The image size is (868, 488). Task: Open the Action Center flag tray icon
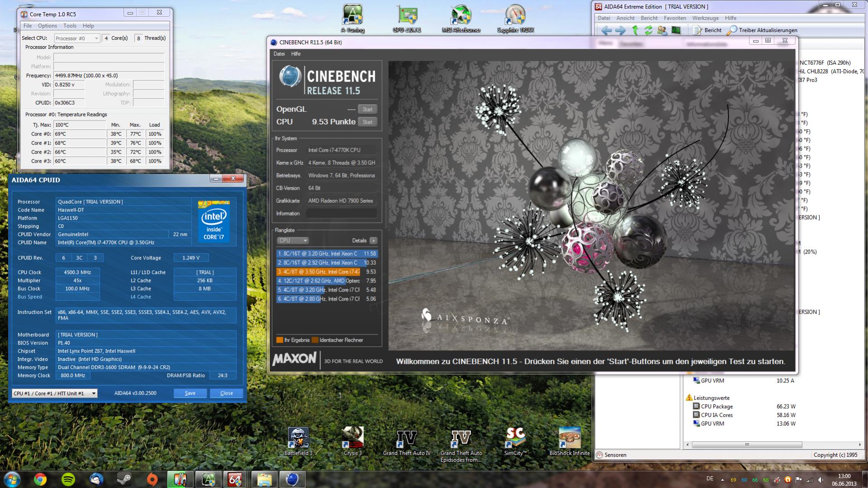click(798, 480)
